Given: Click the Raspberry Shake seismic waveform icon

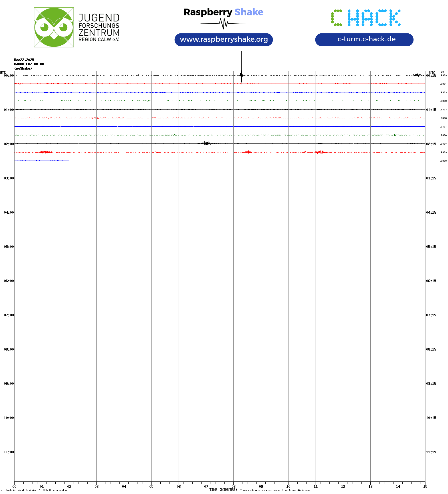Looking at the screenshot, I should 223,23.
